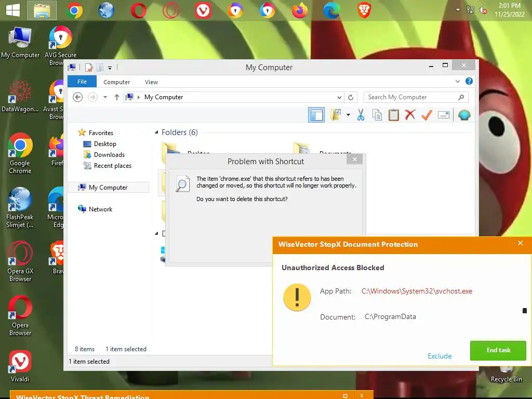532x399 pixels.
Task: Launch Google Chrome from the taskbar
Action: pyautogui.click(x=74, y=10)
